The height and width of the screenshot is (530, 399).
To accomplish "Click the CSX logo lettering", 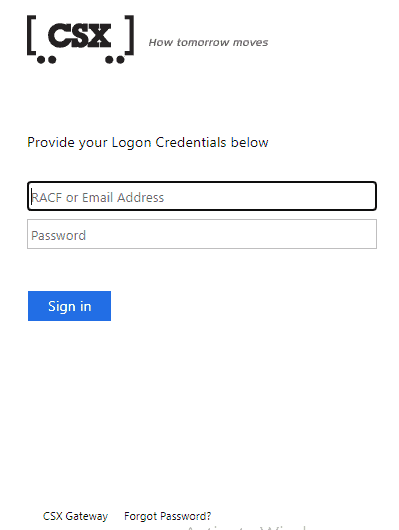I will pyautogui.click(x=79, y=35).
